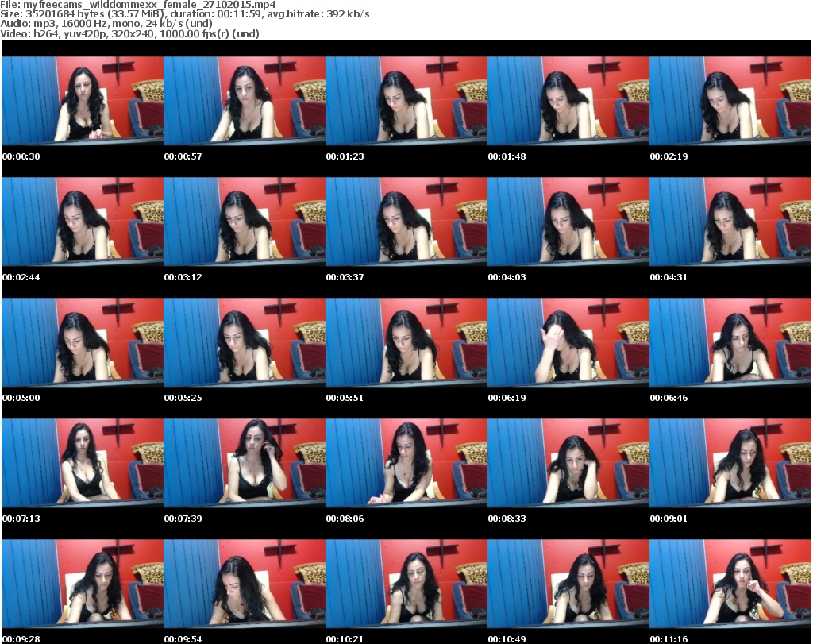This screenshot has width=813, height=644.
Task: Select the thumbnail frame timestamped 00:01:48
Action: (568, 101)
